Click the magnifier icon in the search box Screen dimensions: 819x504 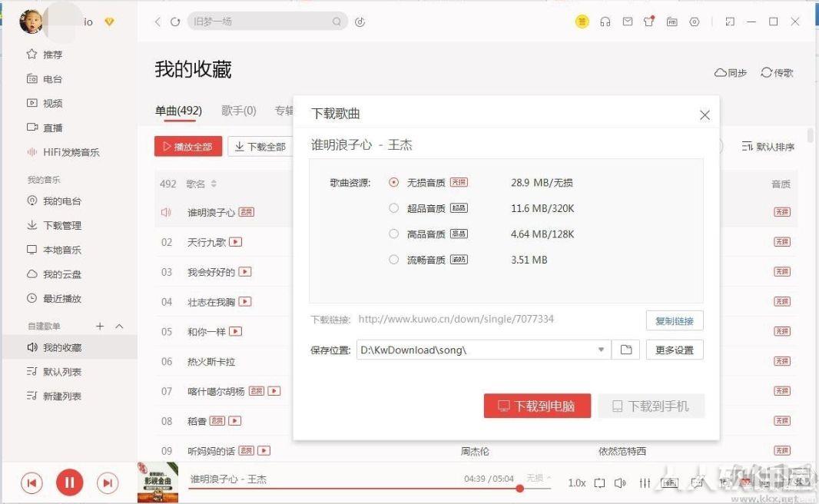click(337, 22)
